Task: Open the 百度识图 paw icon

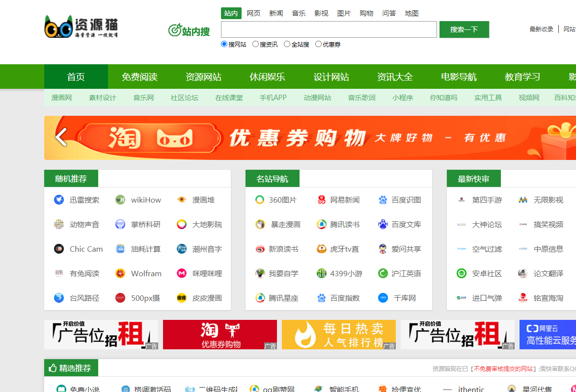Action: click(x=383, y=200)
